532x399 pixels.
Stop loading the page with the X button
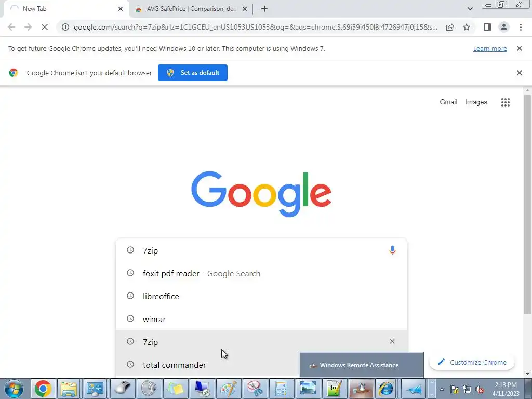pyautogui.click(x=45, y=27)
